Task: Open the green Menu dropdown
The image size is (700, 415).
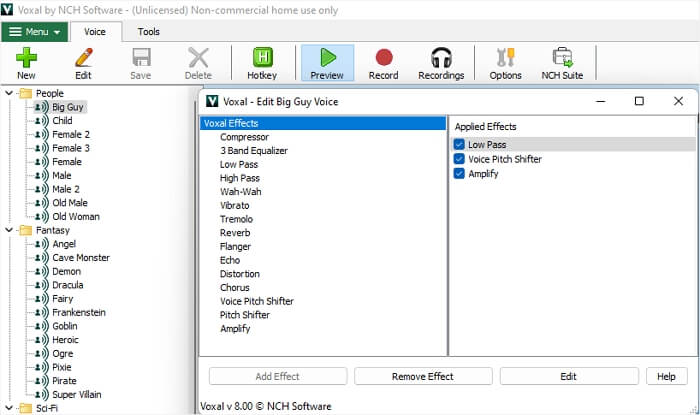Action: (34, 32)
